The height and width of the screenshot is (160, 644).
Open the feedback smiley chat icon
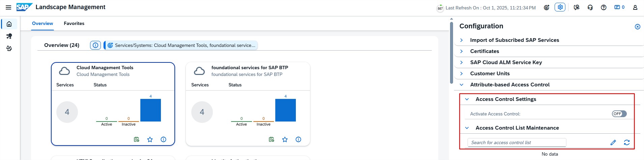click(x=577, y=7)
